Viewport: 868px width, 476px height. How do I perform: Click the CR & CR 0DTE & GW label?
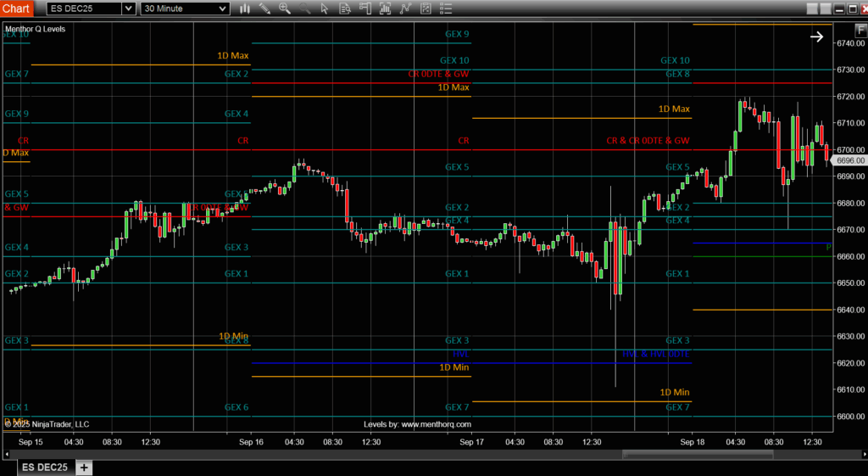coord(648,141)
